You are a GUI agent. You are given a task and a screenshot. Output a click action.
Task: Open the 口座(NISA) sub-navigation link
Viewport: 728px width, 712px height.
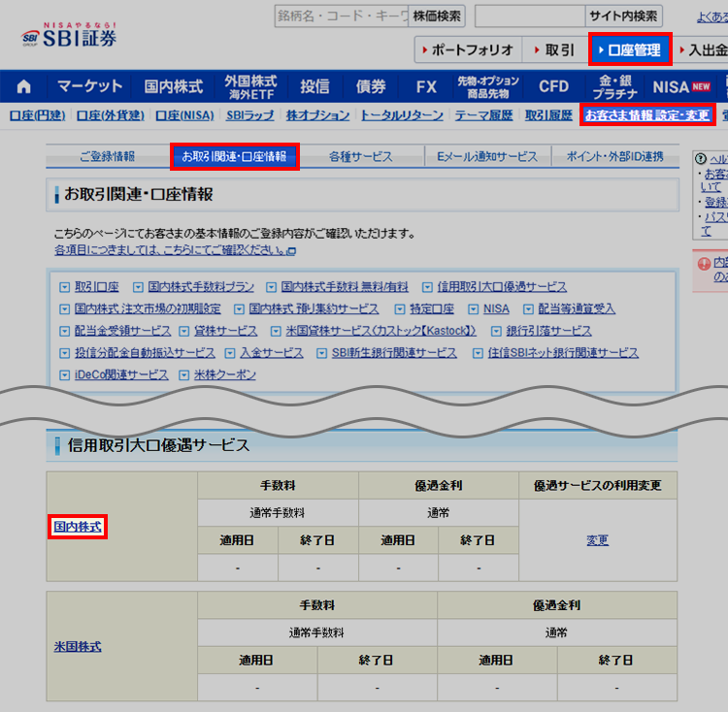(x=184, y=115)
